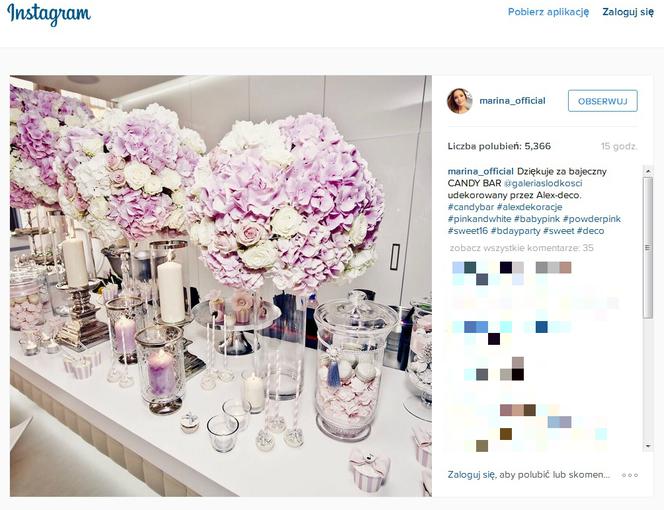Click the comments scrollbar down arrow
This screenshot has height=510, width=664.
pos(647,446)
